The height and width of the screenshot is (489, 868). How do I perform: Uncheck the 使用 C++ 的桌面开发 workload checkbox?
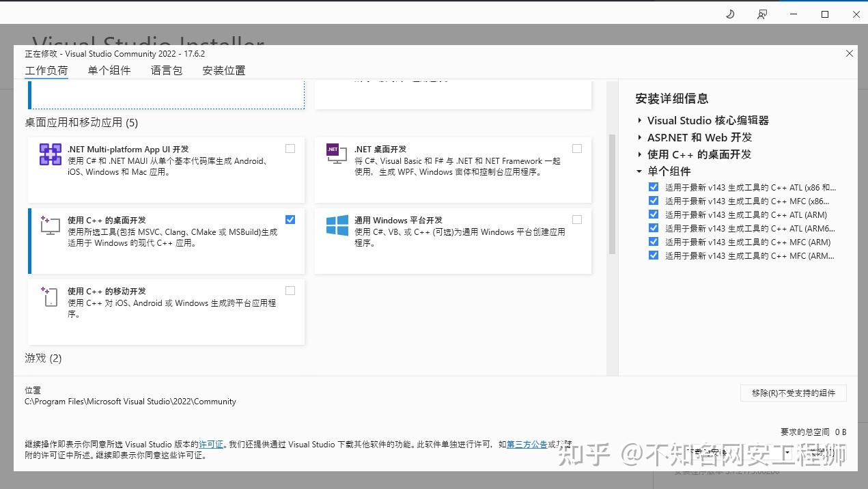[290, 219]
